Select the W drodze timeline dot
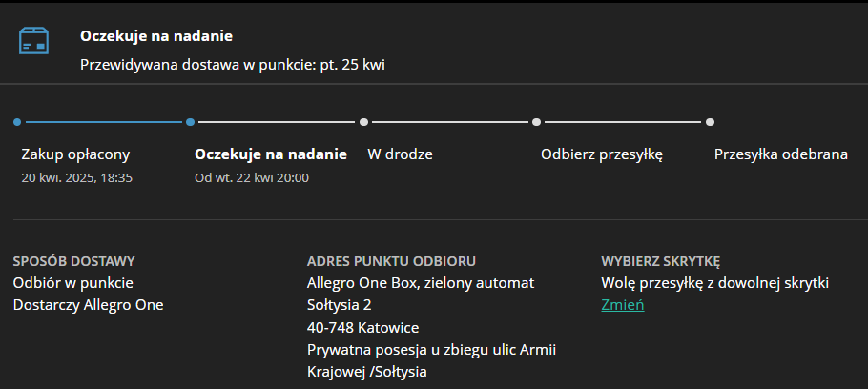The height and width of the screenshot is (389, 868). [x=363, y=122]
